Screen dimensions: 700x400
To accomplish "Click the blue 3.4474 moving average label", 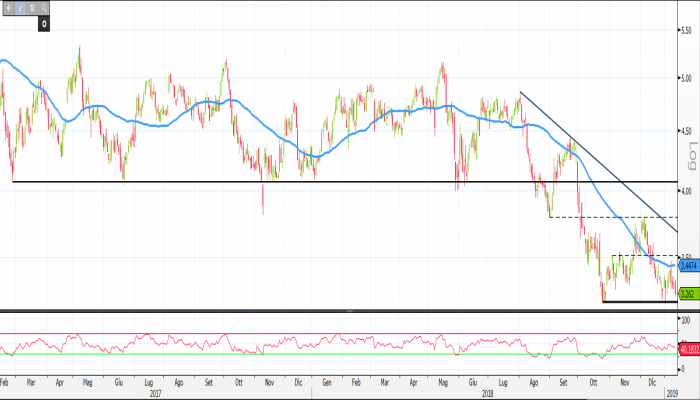I will point(687,267).
